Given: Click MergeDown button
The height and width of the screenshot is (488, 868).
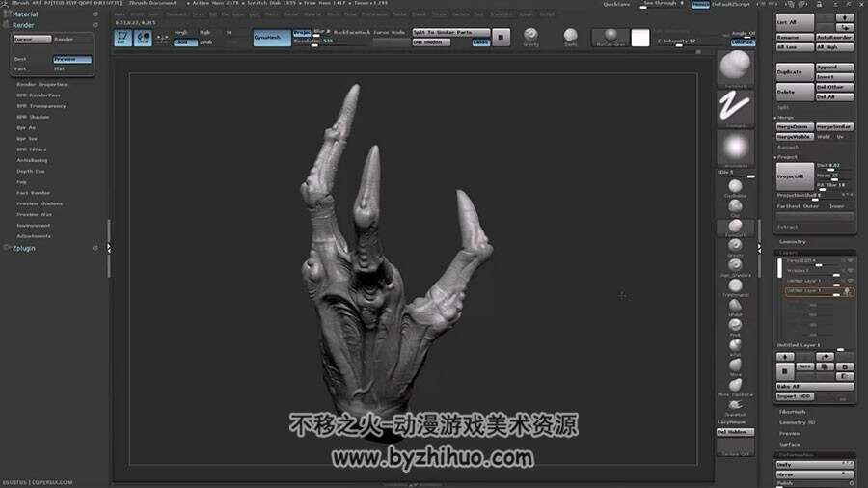Looking at the screenshot, I should pos(795,126).
